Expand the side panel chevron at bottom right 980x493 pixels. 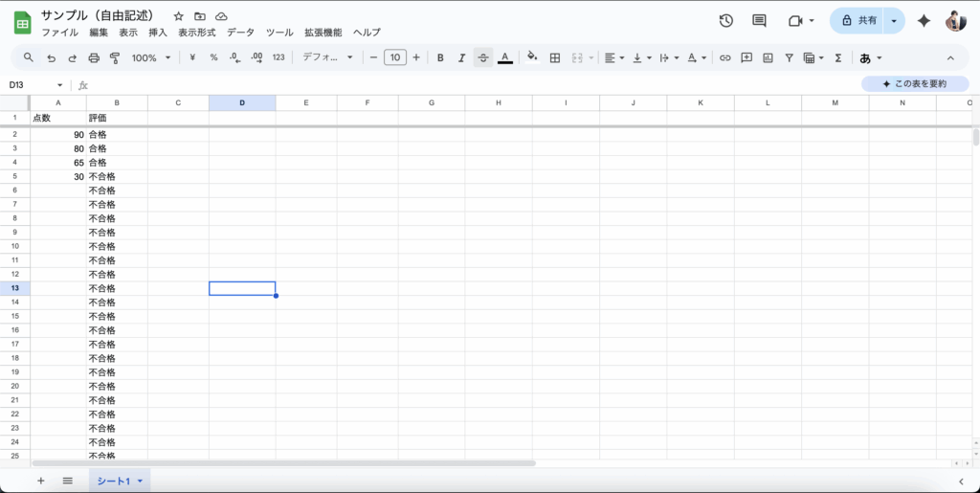[x=961, y=481]
